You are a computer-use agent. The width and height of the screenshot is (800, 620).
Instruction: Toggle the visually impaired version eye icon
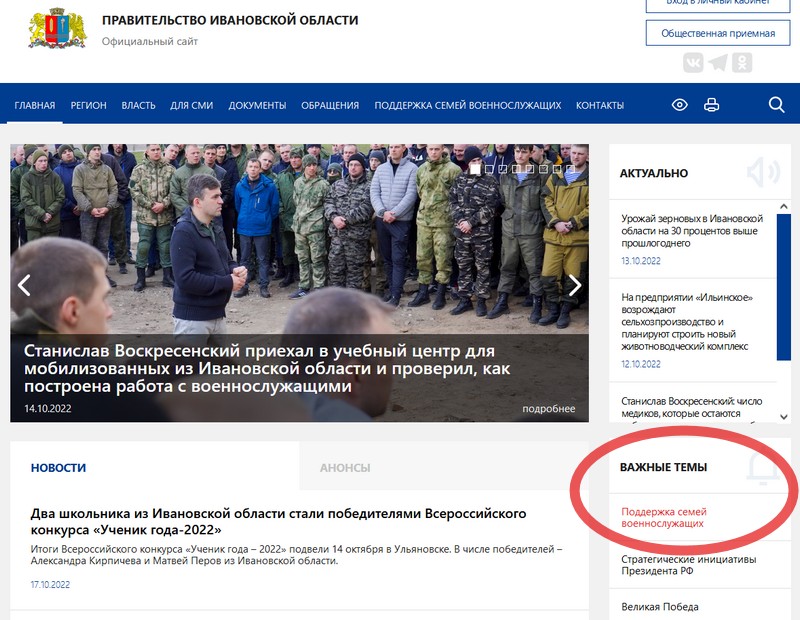[680, 105]
